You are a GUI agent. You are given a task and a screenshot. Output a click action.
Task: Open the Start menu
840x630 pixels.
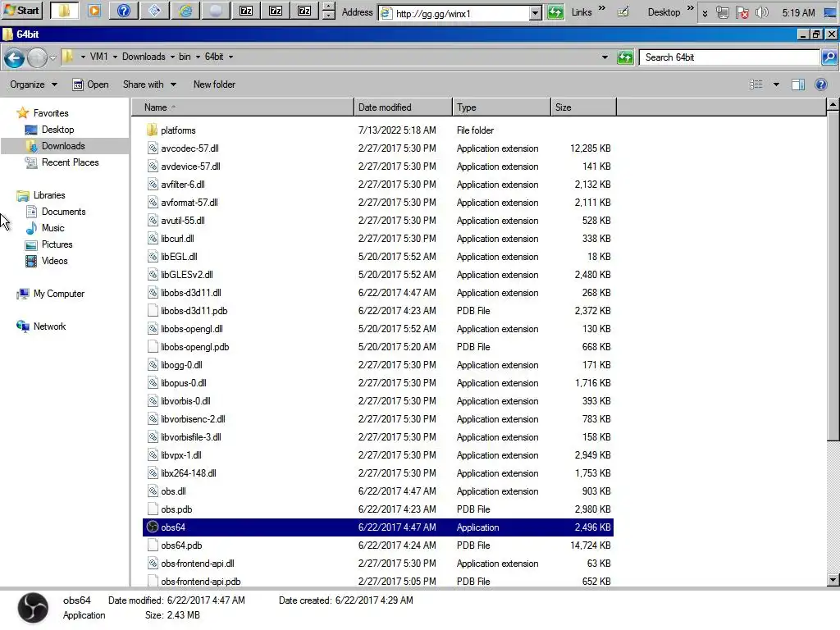pos(22,11)
